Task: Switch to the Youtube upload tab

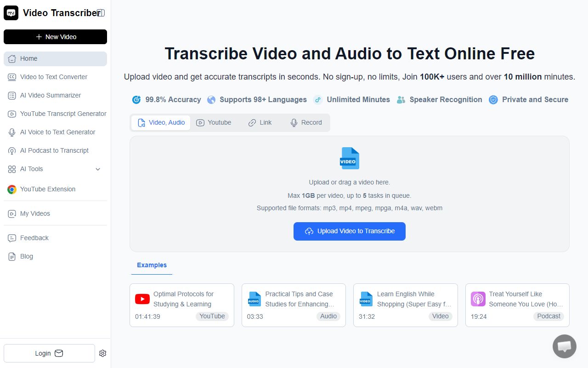Action: 214,122
